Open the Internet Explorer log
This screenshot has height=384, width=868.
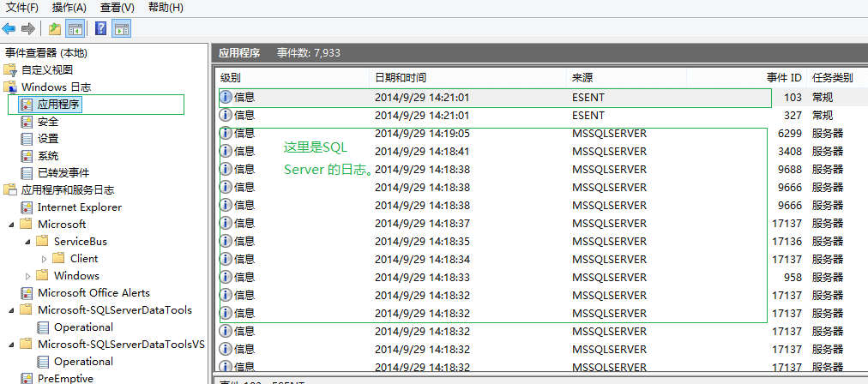point(79,207)
